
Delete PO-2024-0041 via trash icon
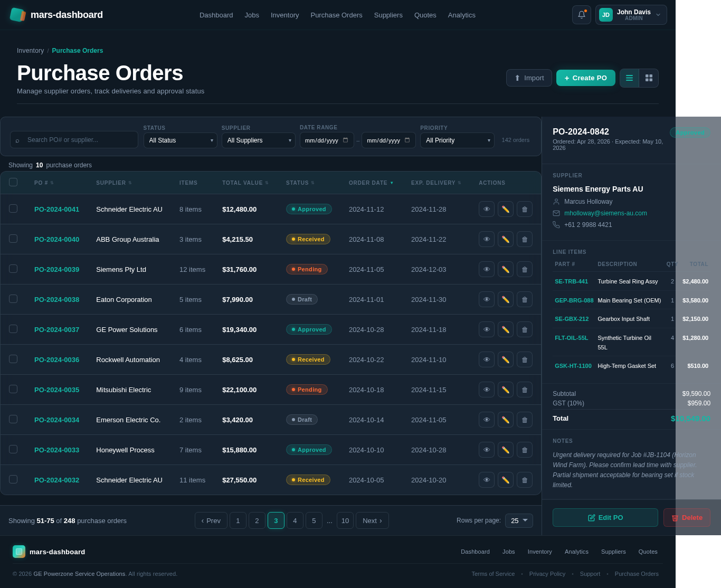click(x=525, y=209)
